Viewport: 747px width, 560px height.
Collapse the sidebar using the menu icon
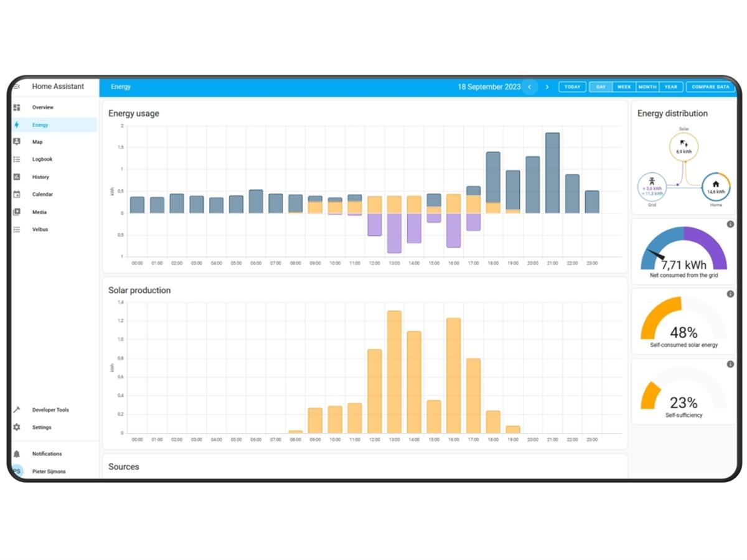point(17,86)
